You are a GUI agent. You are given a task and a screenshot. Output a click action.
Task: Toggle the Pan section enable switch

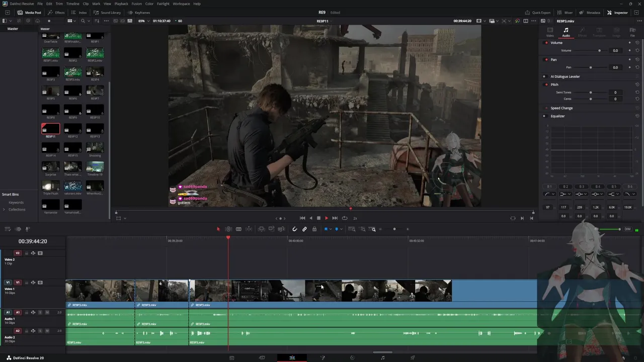click(546, 60)
